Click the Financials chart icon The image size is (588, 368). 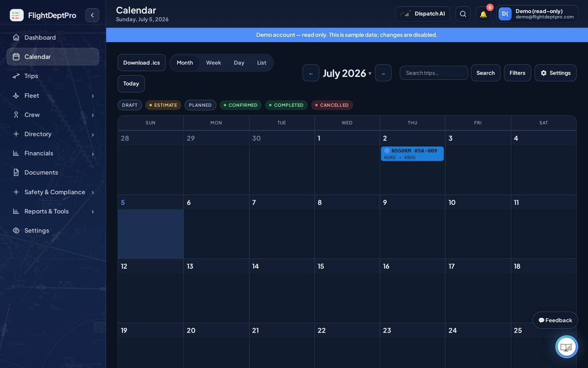(x=16, y=153)
